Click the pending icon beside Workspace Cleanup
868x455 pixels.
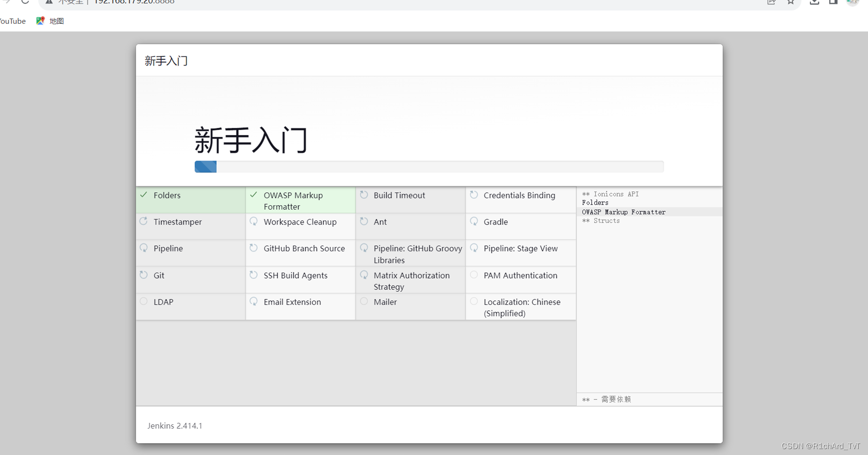coord(254,222)
